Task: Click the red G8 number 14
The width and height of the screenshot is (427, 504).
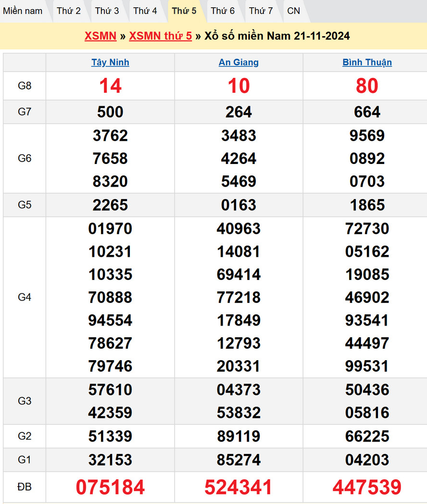Action: tap(110, 86)
